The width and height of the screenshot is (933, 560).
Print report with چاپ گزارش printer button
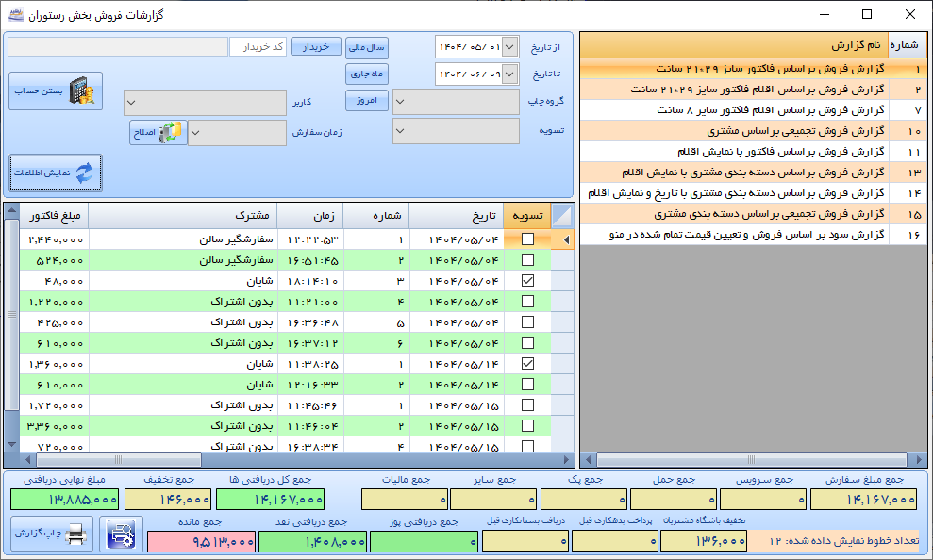(x=52, y=535)
